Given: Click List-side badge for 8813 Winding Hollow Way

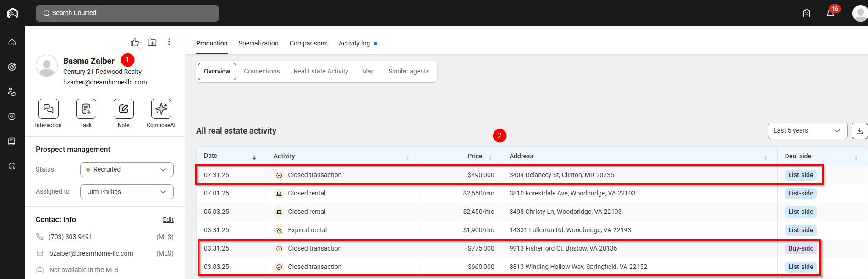Looking at the screenshot, I should click(801, 267).
